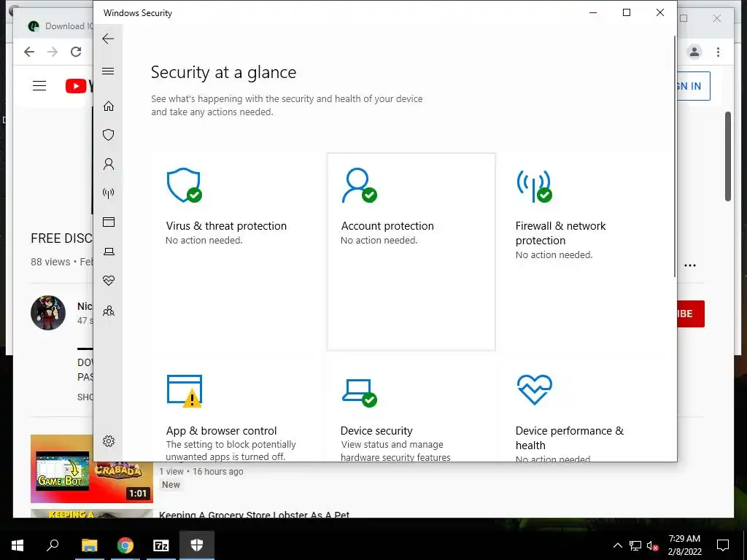
Task: Click the YouTube logo
Action: [79, 86]
